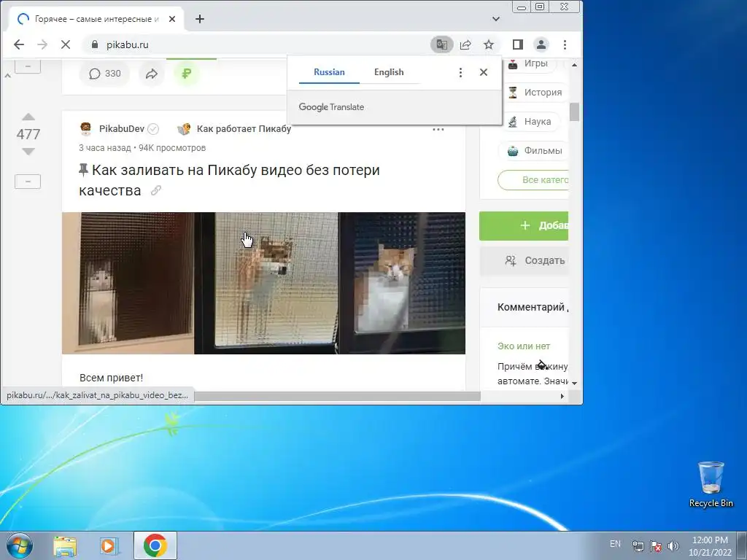Screen dimensions: 747x560
Task: Open the Recycle Bin on desktop
Action: [711, 484]
